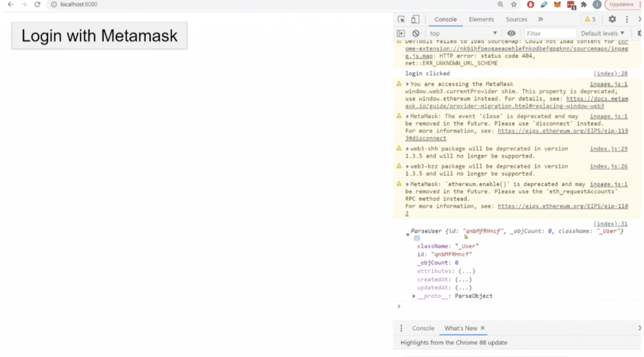The width and height of the screenshot is (644, 357).
Task: Expand the web3-shh package warning
Action: (x=408, y=149)
